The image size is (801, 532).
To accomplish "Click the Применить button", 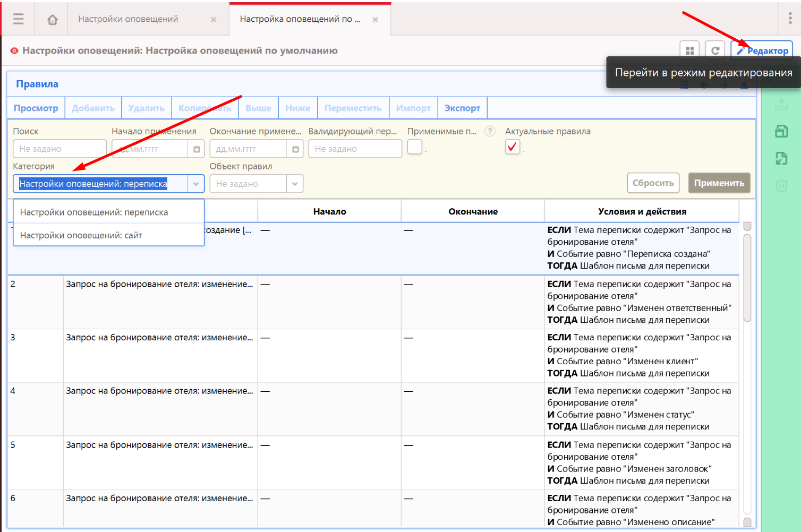I will (x=719, y=183).
